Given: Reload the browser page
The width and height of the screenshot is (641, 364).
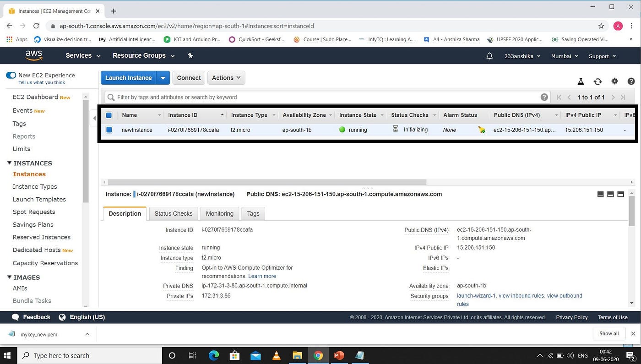Looking at the screenshot, I should point(36,26).
